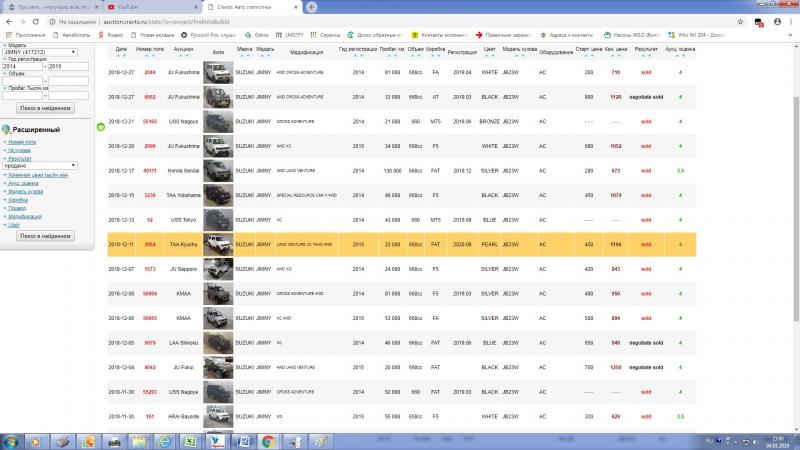Sort by the Номер лота column arrows

coord(149,55)
